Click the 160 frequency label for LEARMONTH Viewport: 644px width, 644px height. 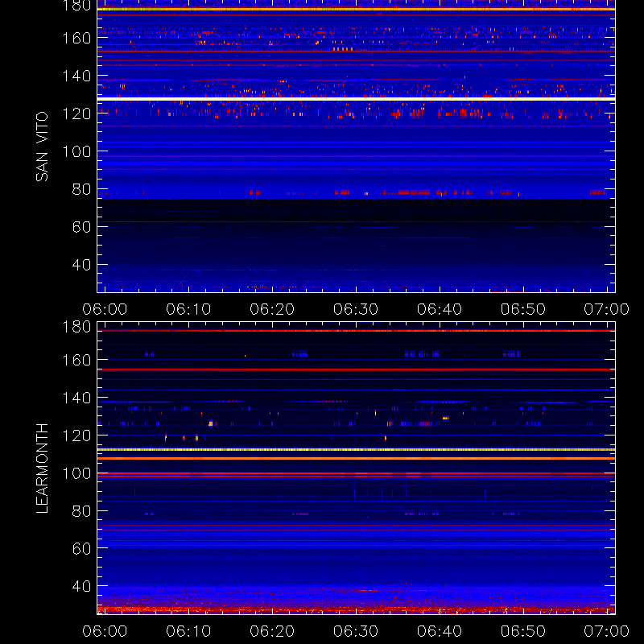[76, 360]
